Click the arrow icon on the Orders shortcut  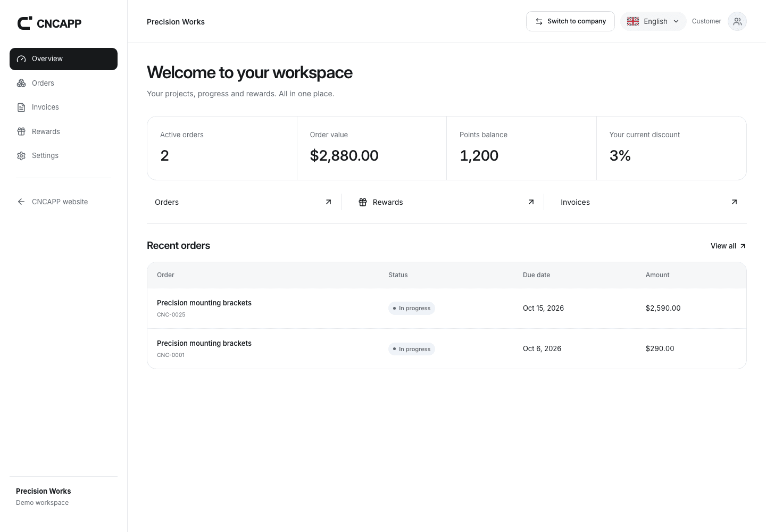point(328,202)
